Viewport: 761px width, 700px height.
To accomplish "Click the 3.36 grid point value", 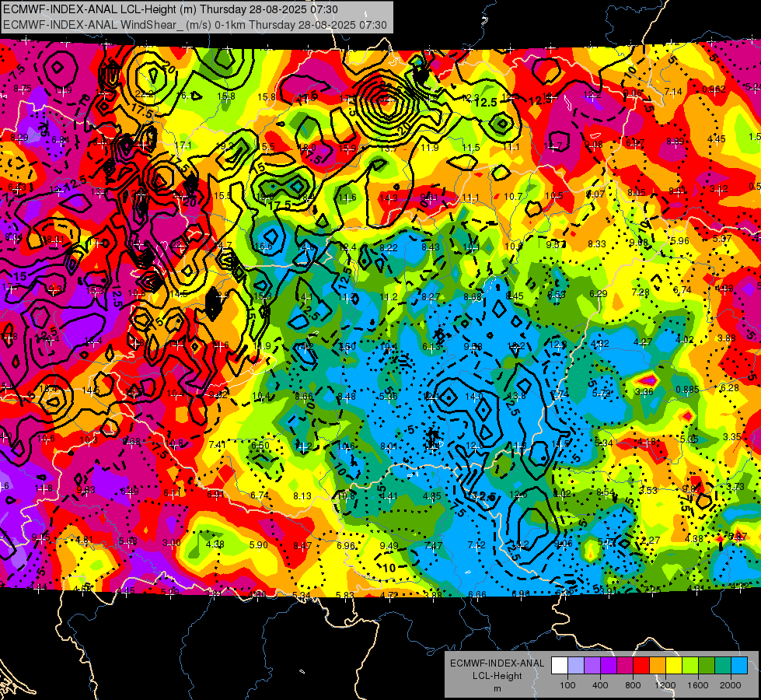I will pyautogui.click(x=644, y=391).
